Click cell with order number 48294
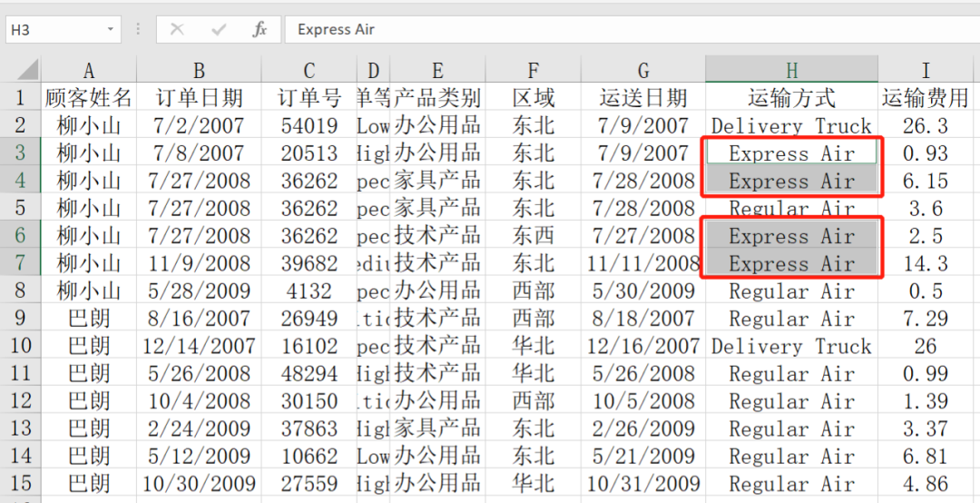Screen dimensions: 980x503 309,373
